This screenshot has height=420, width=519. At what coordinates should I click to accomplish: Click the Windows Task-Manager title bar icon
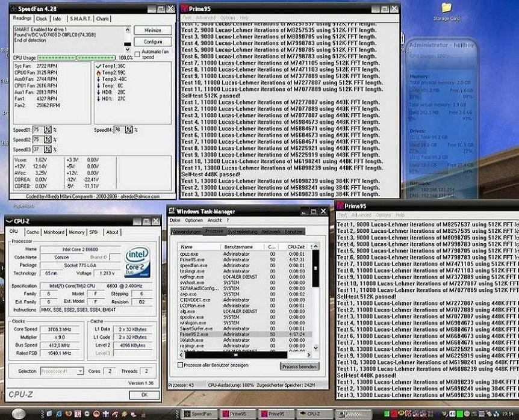[x=172, y=211]
